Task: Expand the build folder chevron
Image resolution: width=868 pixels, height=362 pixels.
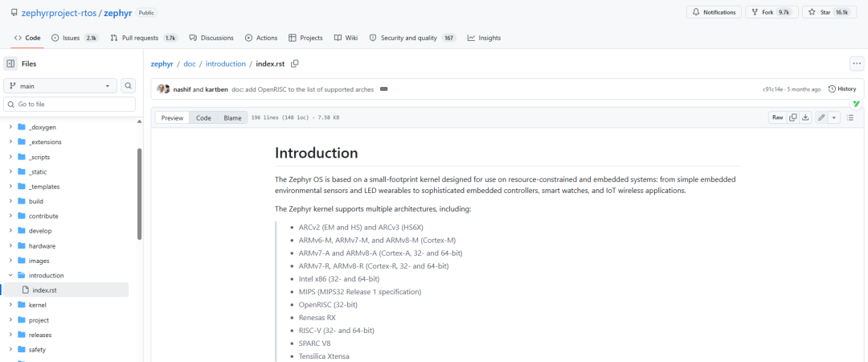Action: coord(10,201)
